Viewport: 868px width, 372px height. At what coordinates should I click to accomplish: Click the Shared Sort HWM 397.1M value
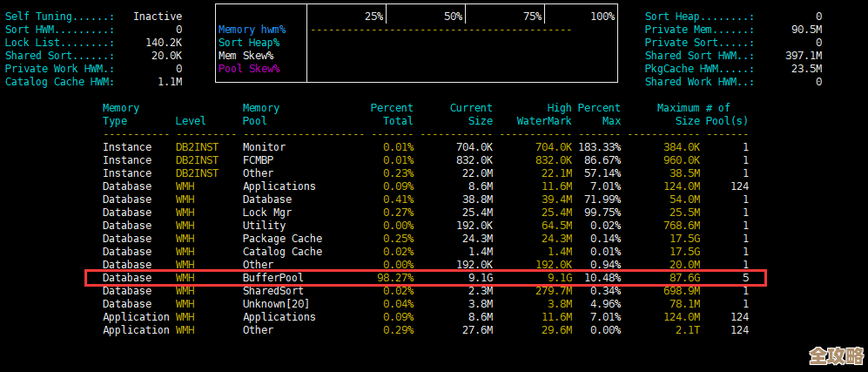[804, 56]
